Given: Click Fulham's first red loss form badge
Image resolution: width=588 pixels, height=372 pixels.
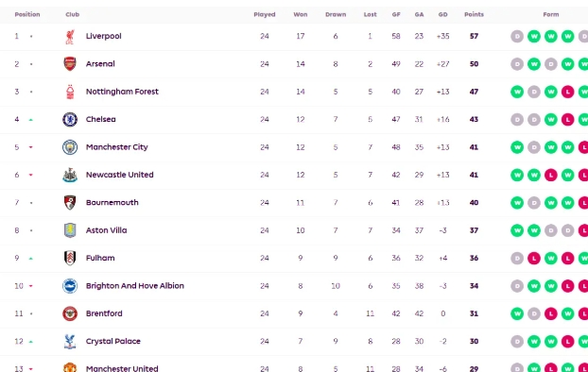Looking at the screenshot, I should pos(534,258).
